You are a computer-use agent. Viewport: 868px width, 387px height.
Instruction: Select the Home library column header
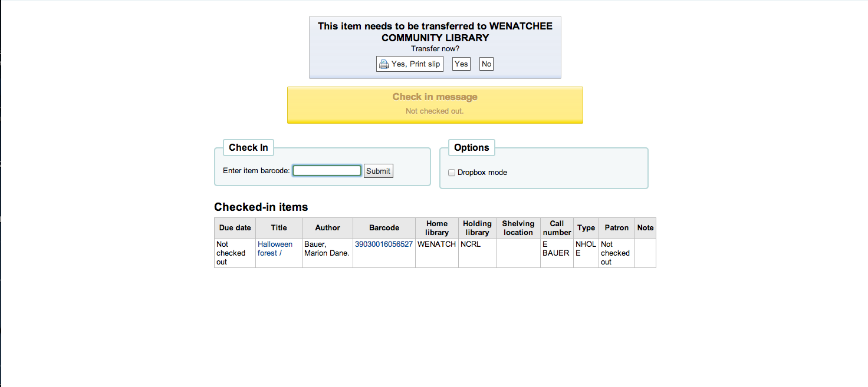tap(437, 228)
